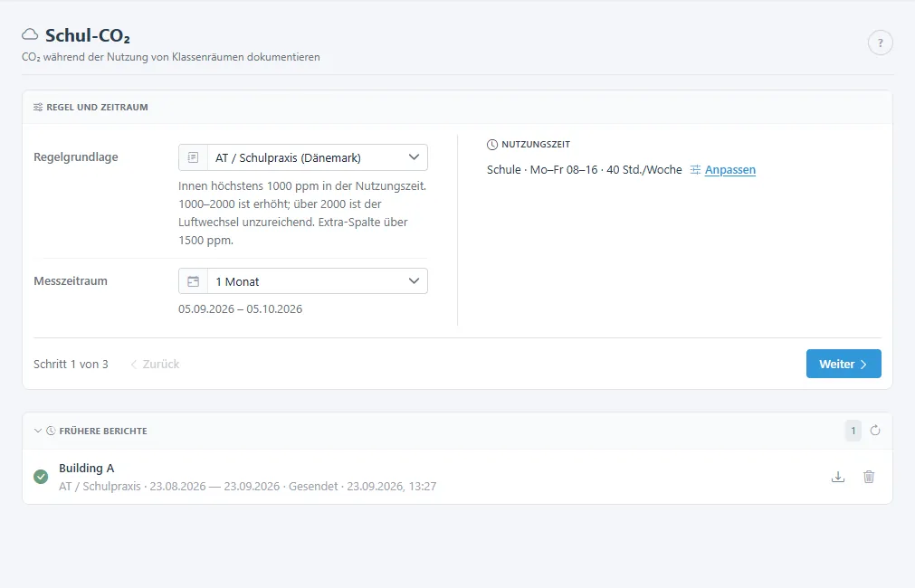Click the Schritt 1 von 3 indicator
The width and height of the screenshot is (915, 588).
coord(71,364)
